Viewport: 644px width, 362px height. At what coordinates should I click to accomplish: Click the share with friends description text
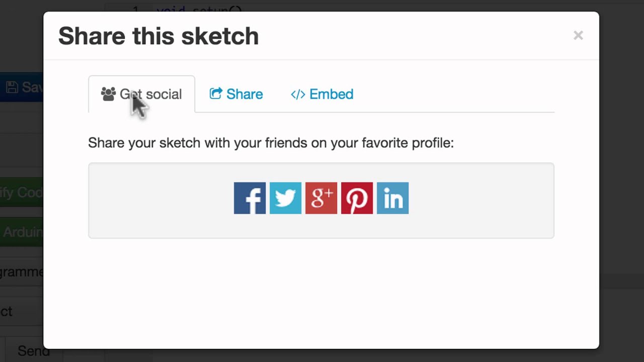[x=271, y=143]
